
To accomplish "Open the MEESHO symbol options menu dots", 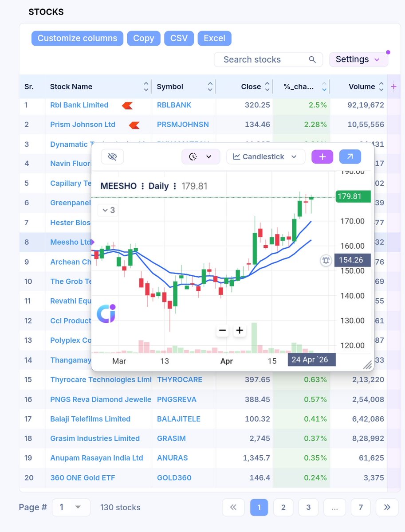I will click(x=142, y=186).
